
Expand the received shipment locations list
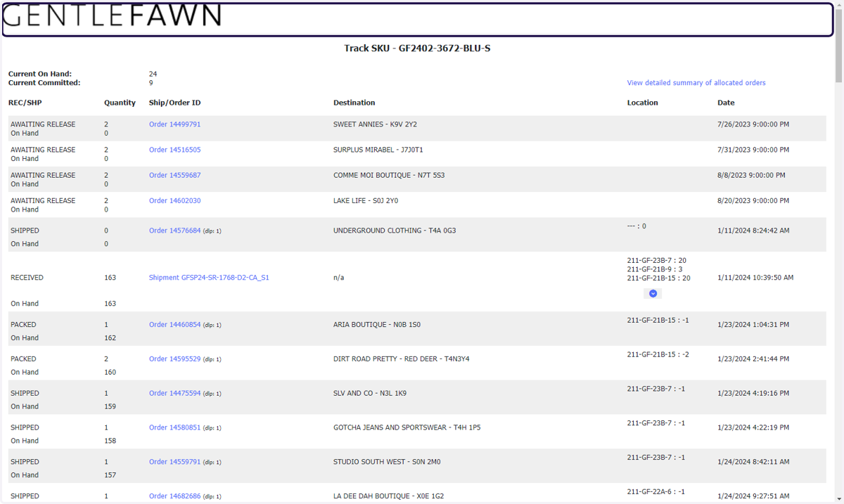tap(653, 293)
